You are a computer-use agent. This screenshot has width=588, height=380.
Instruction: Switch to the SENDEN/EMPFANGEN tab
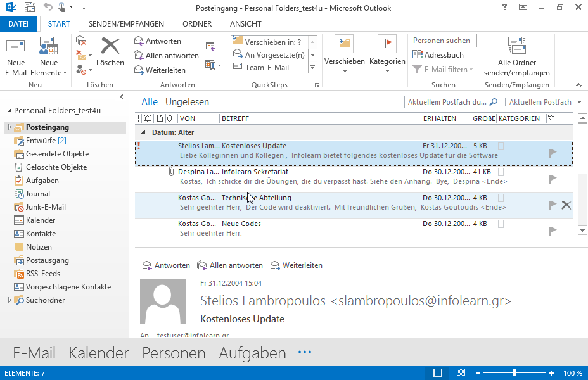click(126, 24)
